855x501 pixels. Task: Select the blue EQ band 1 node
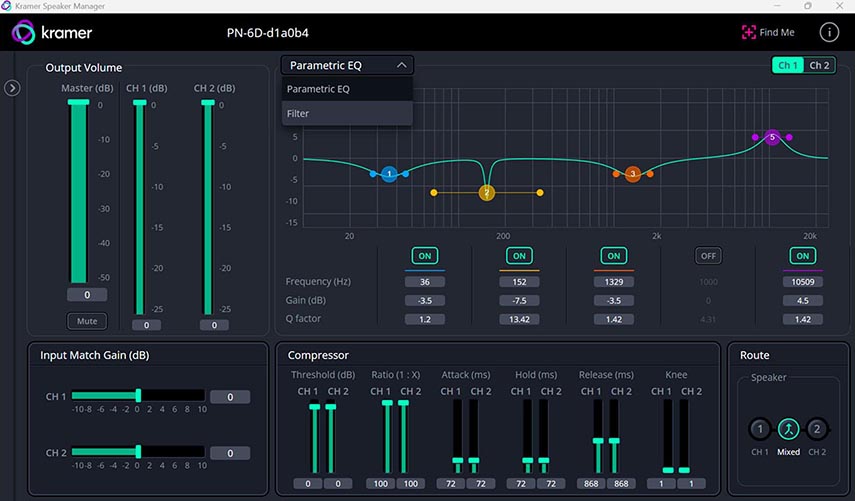pyautogui.click(x=389, y=174)
